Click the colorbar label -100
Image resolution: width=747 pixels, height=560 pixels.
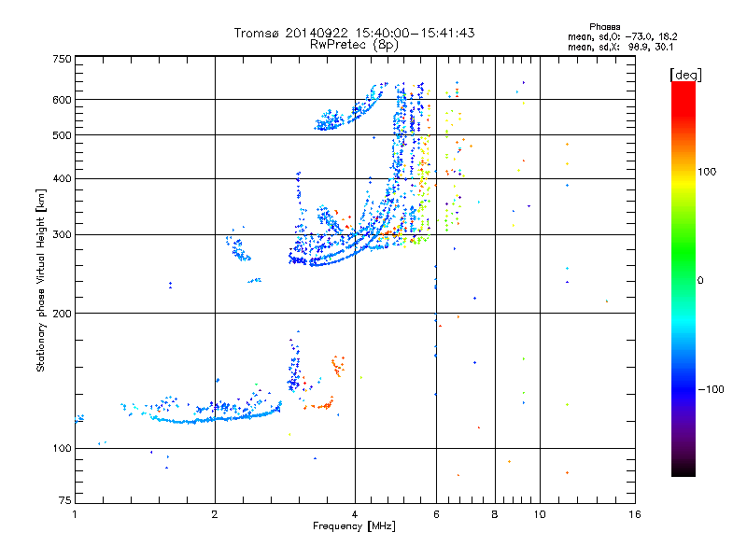point(711,389)
